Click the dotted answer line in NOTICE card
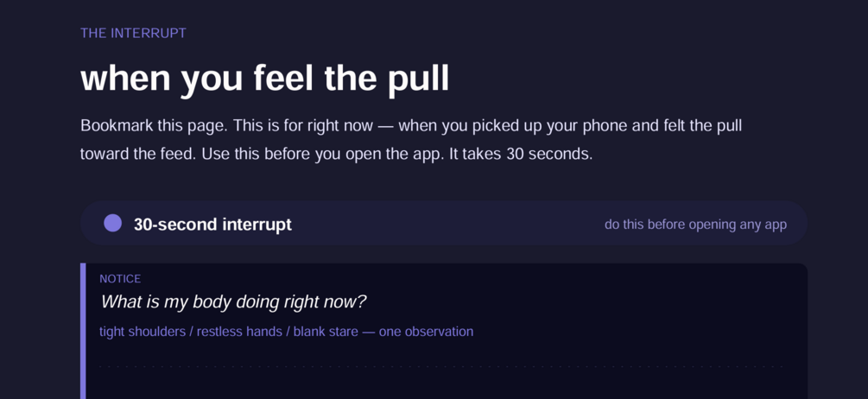Image resolution: width=868 pixels, height=399 pixels. (441, 366)
